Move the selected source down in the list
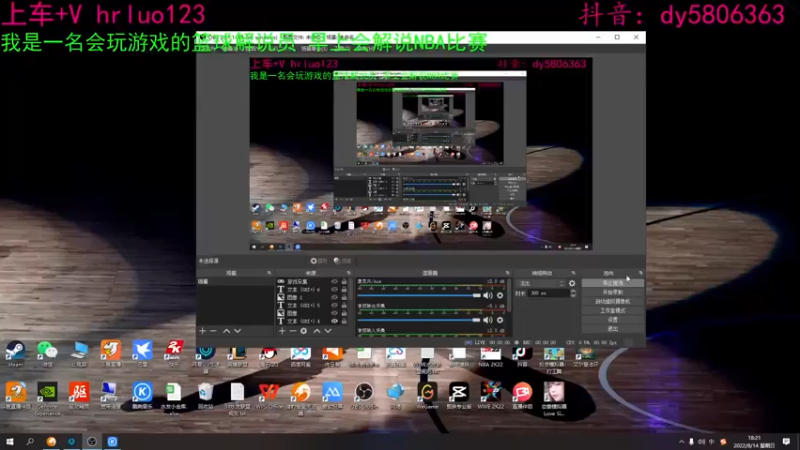 (x=328, y=331)
